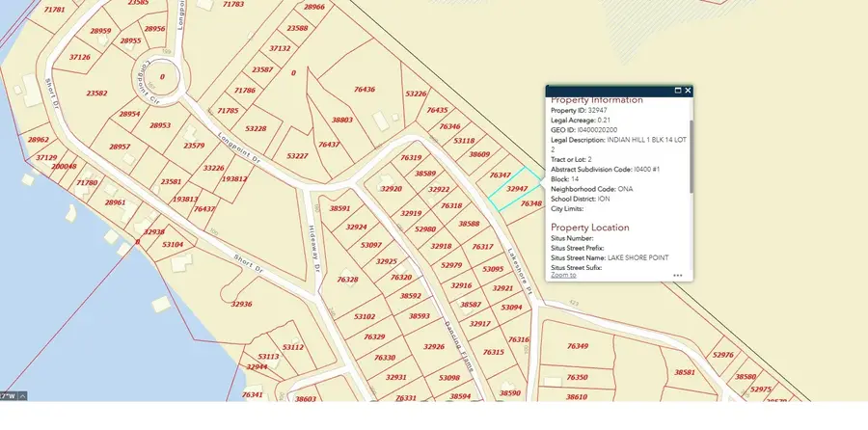Select parcel 76436 on the map
The width and height of the screenshot is (868, 430).
point(365,90)
